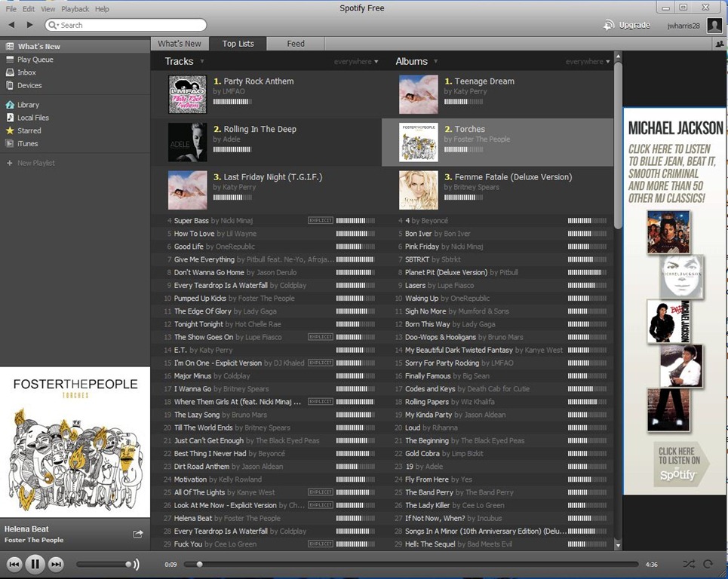Open the Inbox sidebar item

75,72
